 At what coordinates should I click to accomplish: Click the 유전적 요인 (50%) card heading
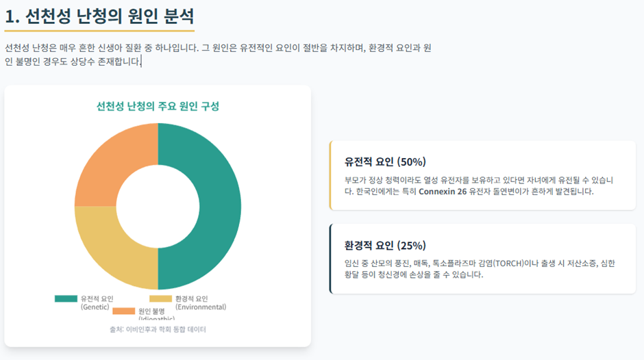(x=385, y=162)
